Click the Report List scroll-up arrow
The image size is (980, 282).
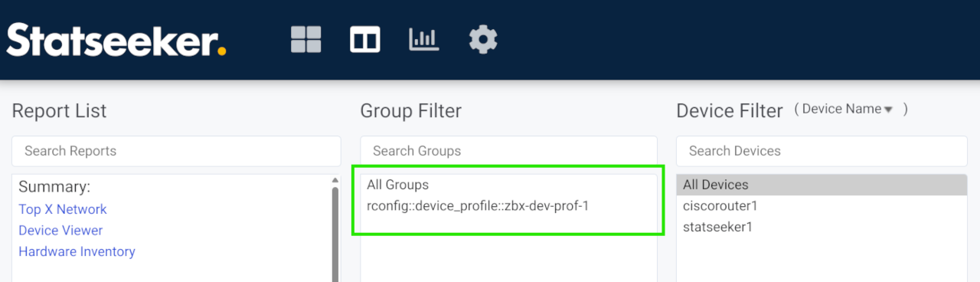[335, 180]
